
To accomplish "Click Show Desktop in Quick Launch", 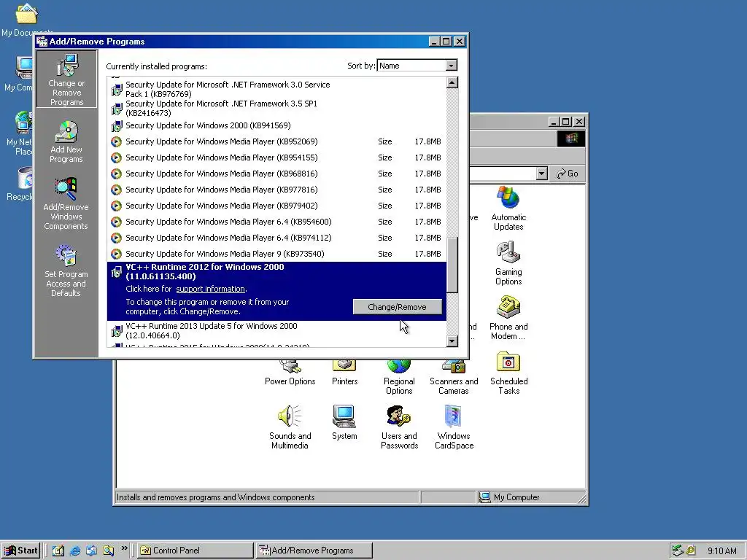I will [58, 551].
